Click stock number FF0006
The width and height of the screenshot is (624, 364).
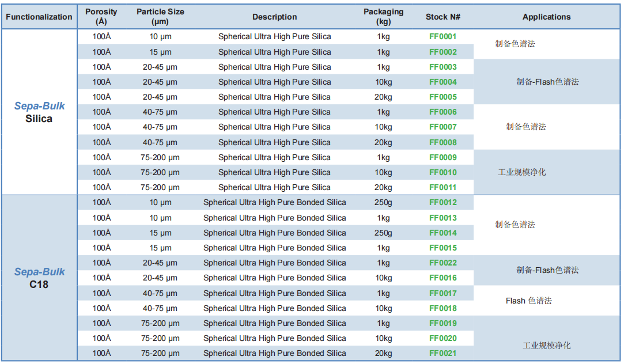(443, 112)
